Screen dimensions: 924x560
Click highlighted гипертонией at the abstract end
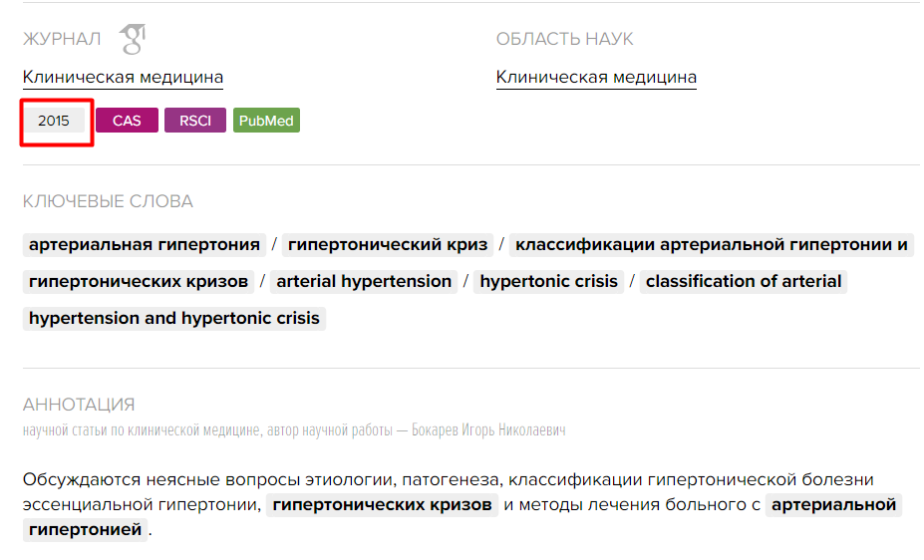(x=85, y=529)
